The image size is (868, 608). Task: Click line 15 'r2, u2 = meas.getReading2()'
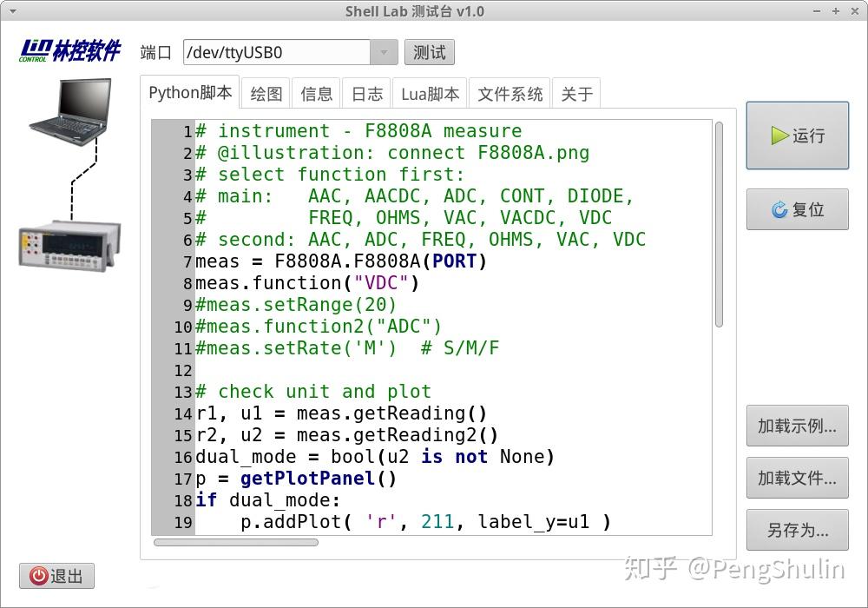coord(347,434)
